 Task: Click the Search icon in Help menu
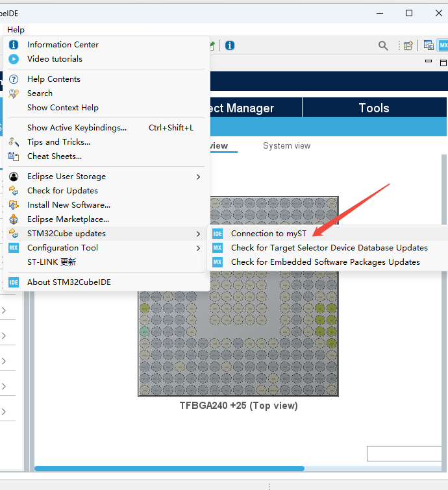click(14, 93)
